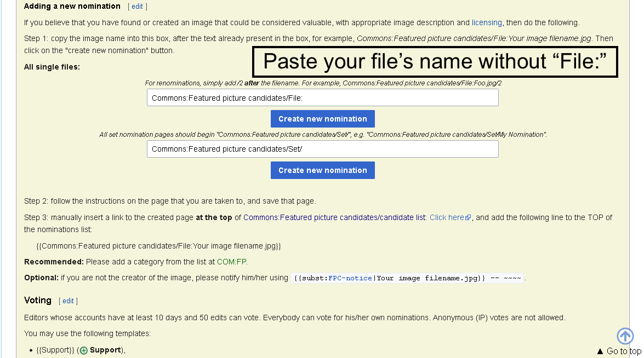Screen dimensions: 644x358
Task: Open the COM:FP category list link
Action: (x=232, y=262)
